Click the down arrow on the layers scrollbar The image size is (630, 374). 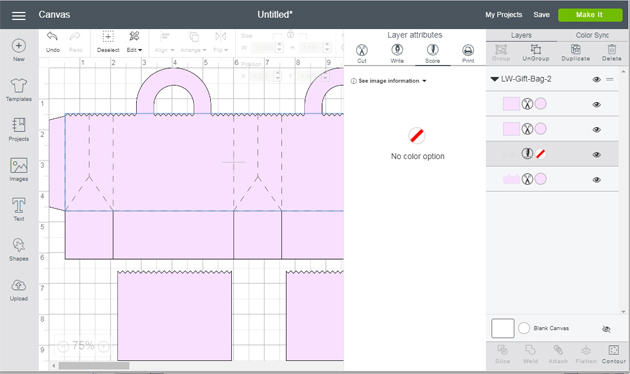[x=623, y=311]
